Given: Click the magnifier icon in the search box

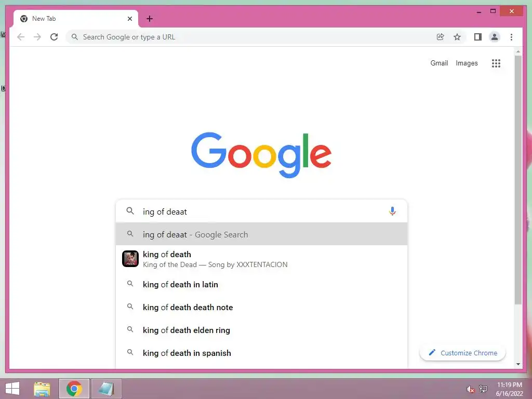Looking at the screenshot, I should pyautogui.click(x=130, y=211).
